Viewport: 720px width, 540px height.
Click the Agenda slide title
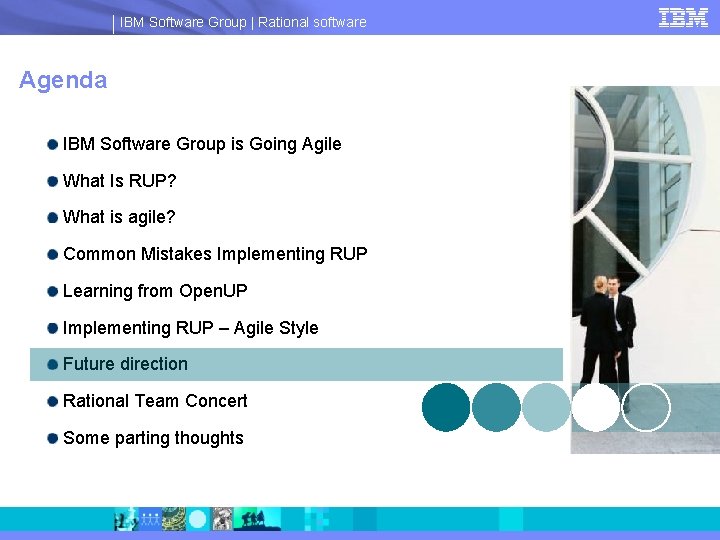pos(63,80)
